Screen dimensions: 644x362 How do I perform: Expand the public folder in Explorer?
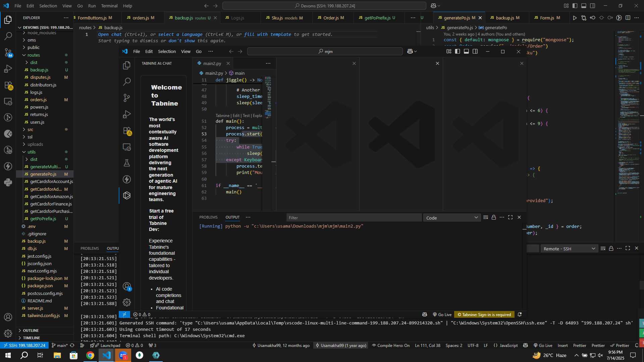click(33, 47)
